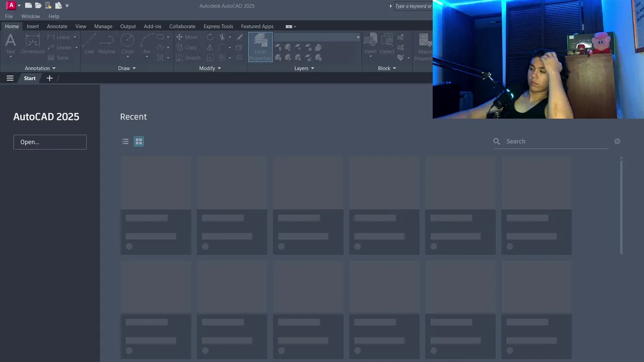The width and height of the screenshot is (644, 362).
Task: Click the Mirror icon in Modify panel
Action: point(210,47)
